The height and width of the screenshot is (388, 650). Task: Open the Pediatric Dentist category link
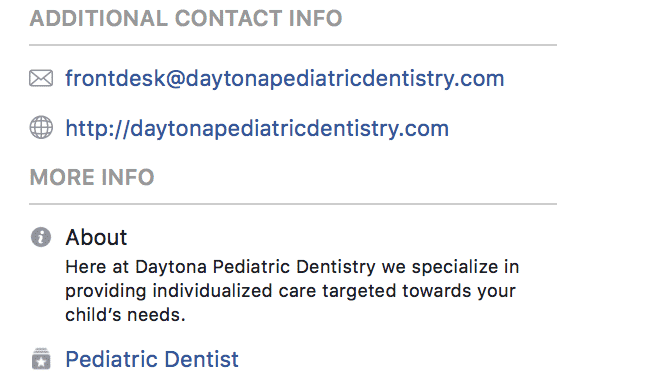click(x=152, y=359)
